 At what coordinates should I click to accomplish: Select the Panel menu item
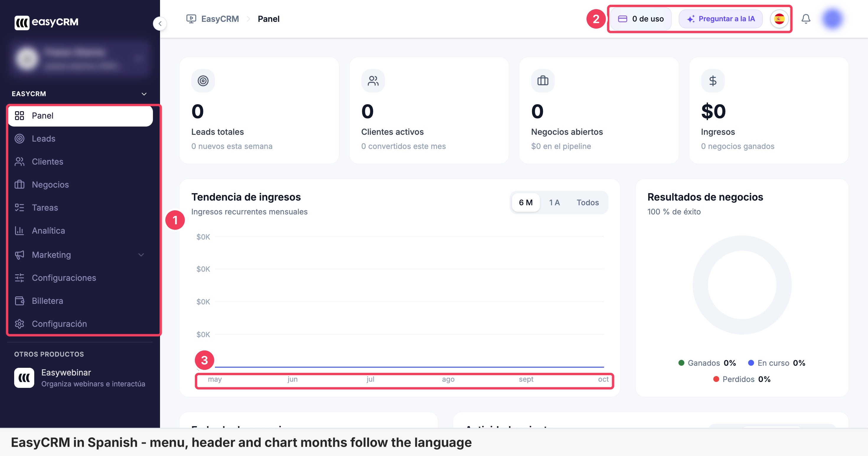(x=80, y=116)
